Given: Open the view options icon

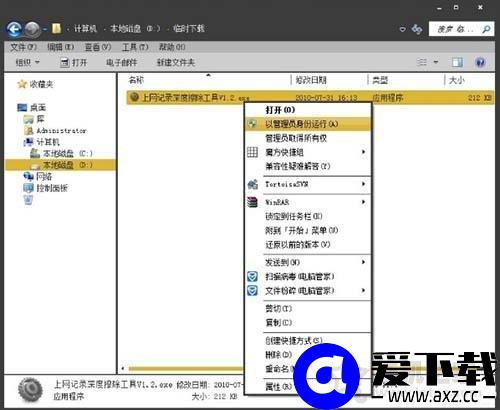Looking at the screenshot, I should click(422, 62).
